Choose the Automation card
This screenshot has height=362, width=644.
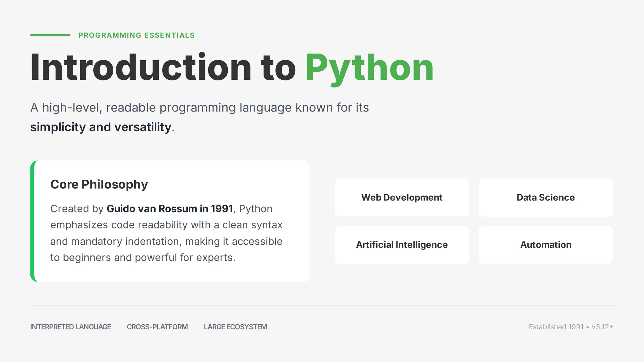click(546, 244)
